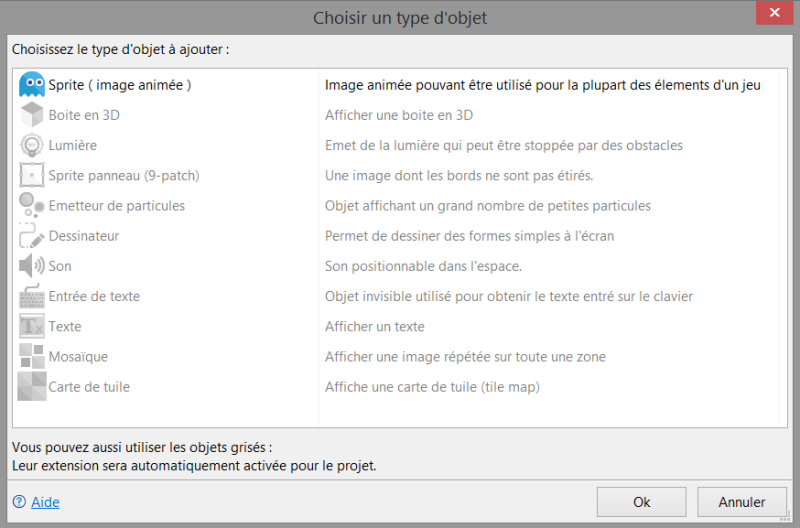Viewport: 800px width, 528px height.
Task: Click the help question mark icon
Action: coord(19,502)
